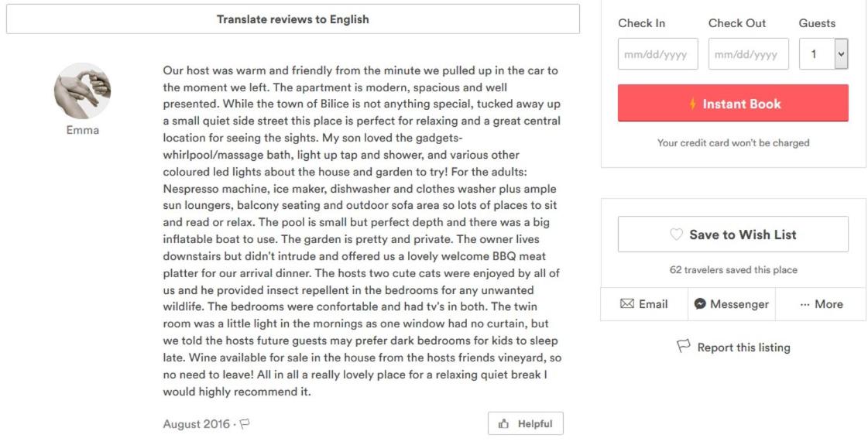Click Save to Wish List button
This screenshot has height=445, width=868.
pyautogui.click(x=733, y=234)
